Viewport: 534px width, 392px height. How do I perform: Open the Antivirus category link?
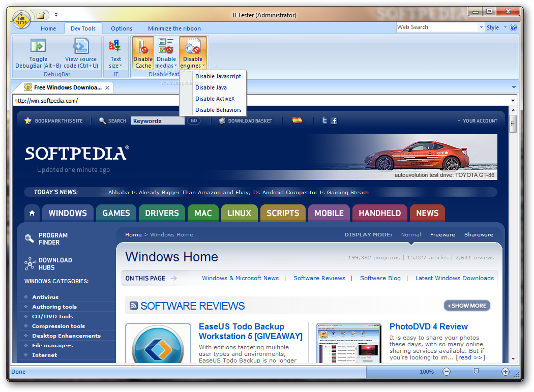tap(45, 297)
